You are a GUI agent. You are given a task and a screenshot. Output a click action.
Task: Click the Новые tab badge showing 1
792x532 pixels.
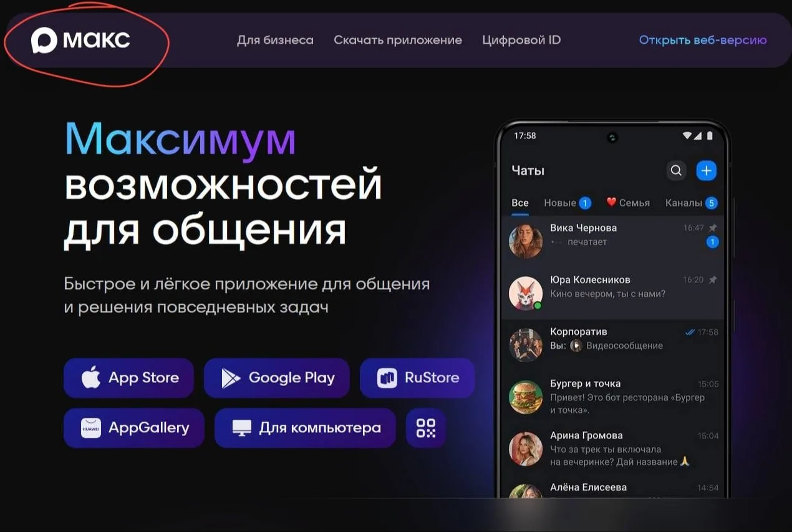point(585,203)
